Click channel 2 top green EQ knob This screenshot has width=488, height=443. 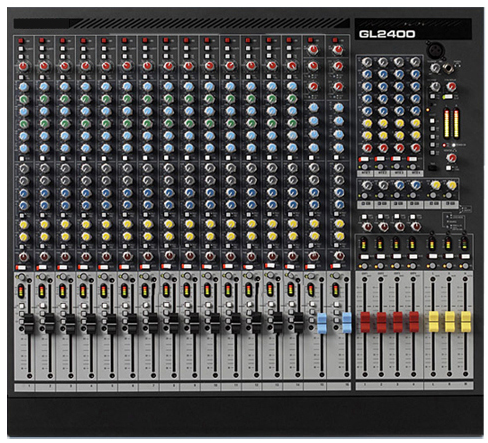coord(44,99)
